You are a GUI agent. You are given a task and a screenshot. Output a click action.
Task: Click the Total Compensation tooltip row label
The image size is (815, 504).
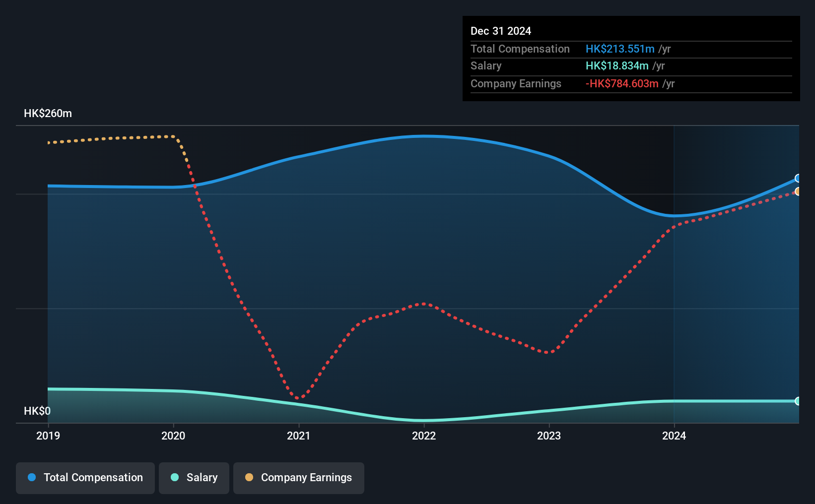coord(520,49)
